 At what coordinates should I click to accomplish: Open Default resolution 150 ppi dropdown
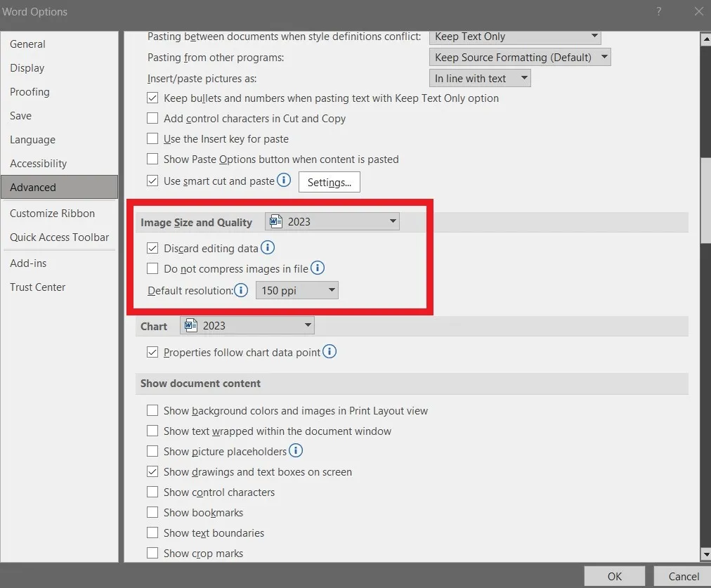[297, 290]
